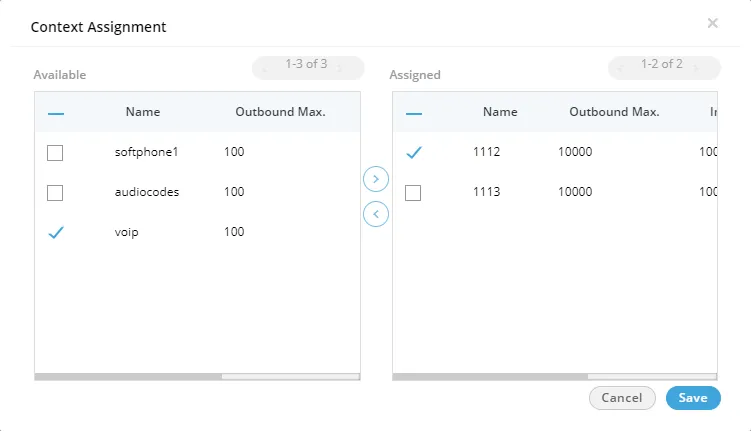
Task: Click Outbound Max. 100 in voip row
Action: click(x=234, y=232)
